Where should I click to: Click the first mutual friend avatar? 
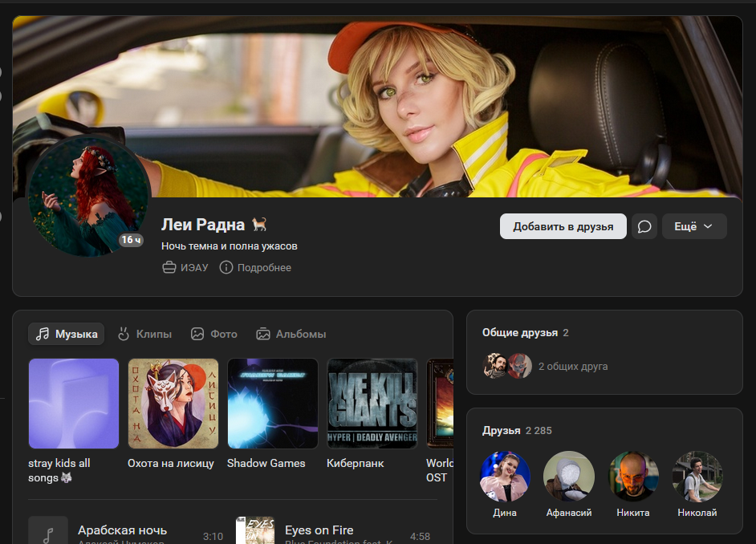coord(494,366)
